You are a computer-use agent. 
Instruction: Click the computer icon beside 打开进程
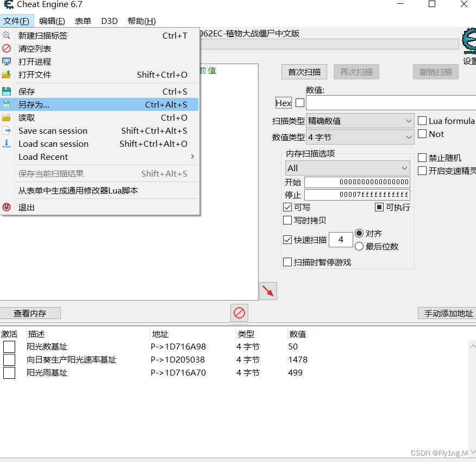(x=7, y=61)
